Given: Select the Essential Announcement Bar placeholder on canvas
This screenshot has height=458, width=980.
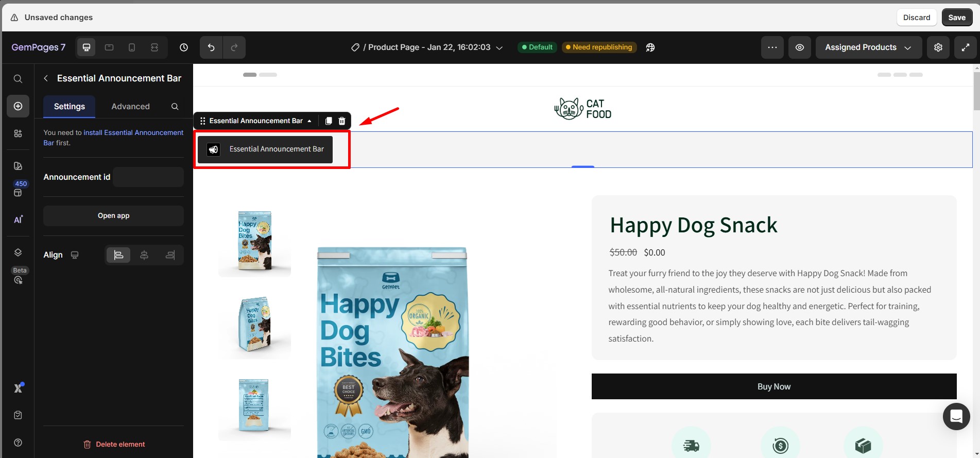Looking at the screenshot, I should coord(265,149).
